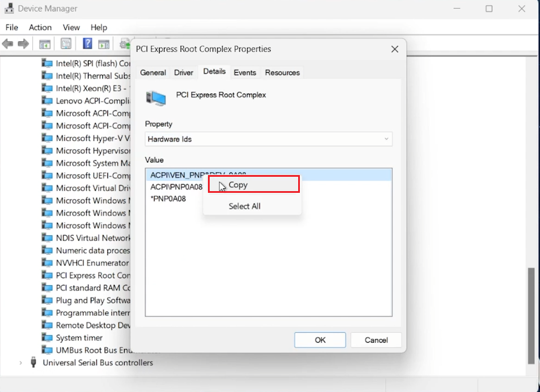The image size is (540, 392).
Task: Open the Action menu
Action: 40,27
